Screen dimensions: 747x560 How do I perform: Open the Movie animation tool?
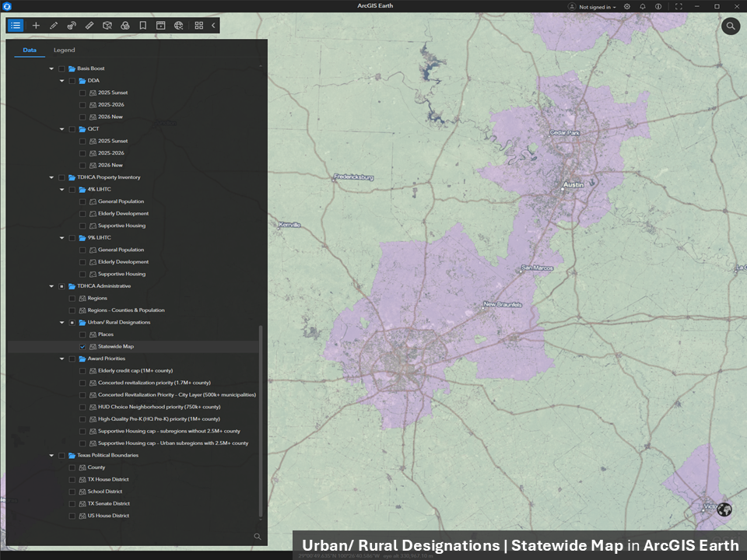click(160, 26)
